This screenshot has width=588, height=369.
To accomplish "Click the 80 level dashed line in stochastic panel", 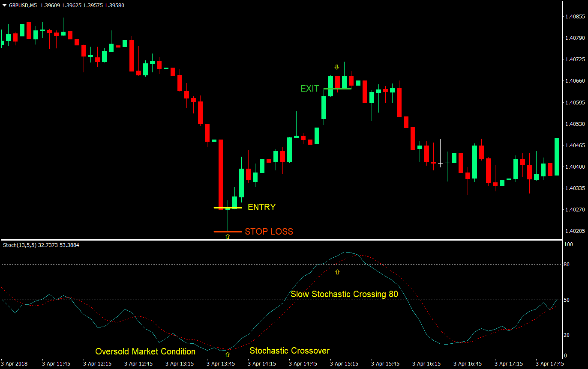I will pos(171,264).
